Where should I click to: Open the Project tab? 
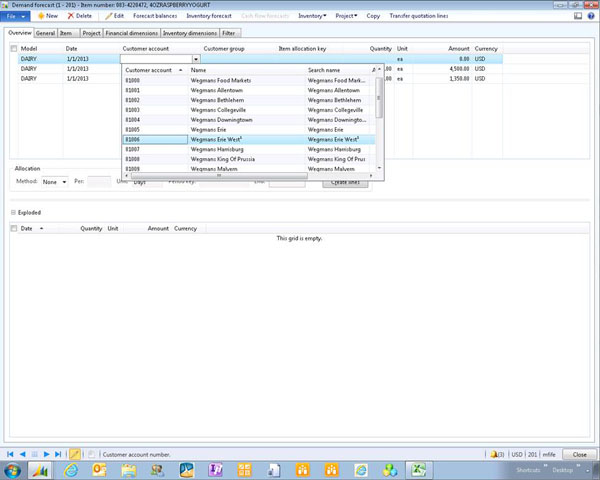[91, 33]
